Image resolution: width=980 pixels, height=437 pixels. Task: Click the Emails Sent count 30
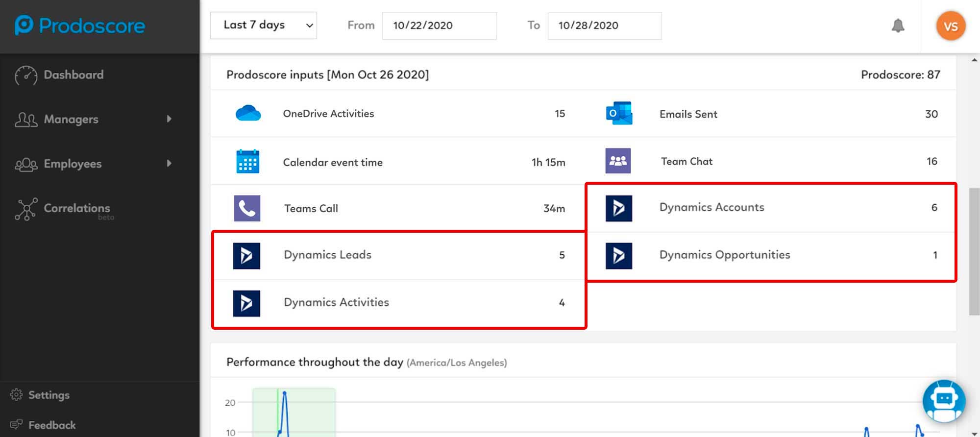click(x=931, y=114)
